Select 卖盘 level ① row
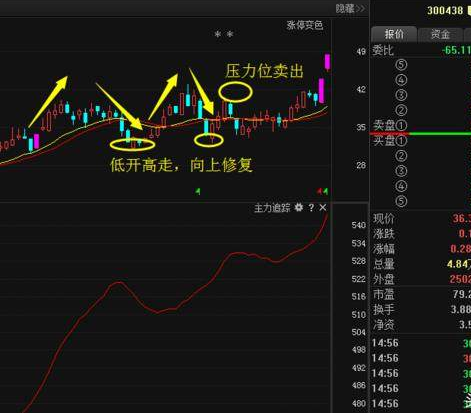The width and height of the screenshot is (471, 413). click(x=421, y=126)
